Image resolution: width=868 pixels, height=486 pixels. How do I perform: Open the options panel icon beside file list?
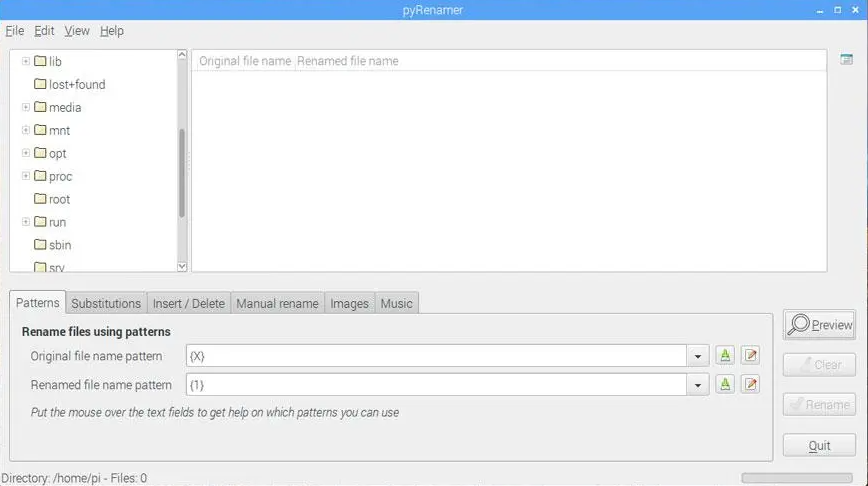coord(846,59)
